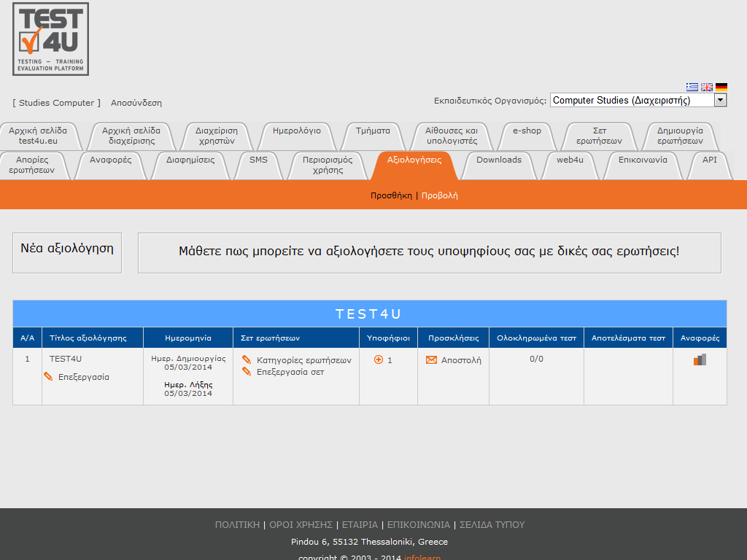
Task: Open the SMS tab
Action: coord(259,166)
